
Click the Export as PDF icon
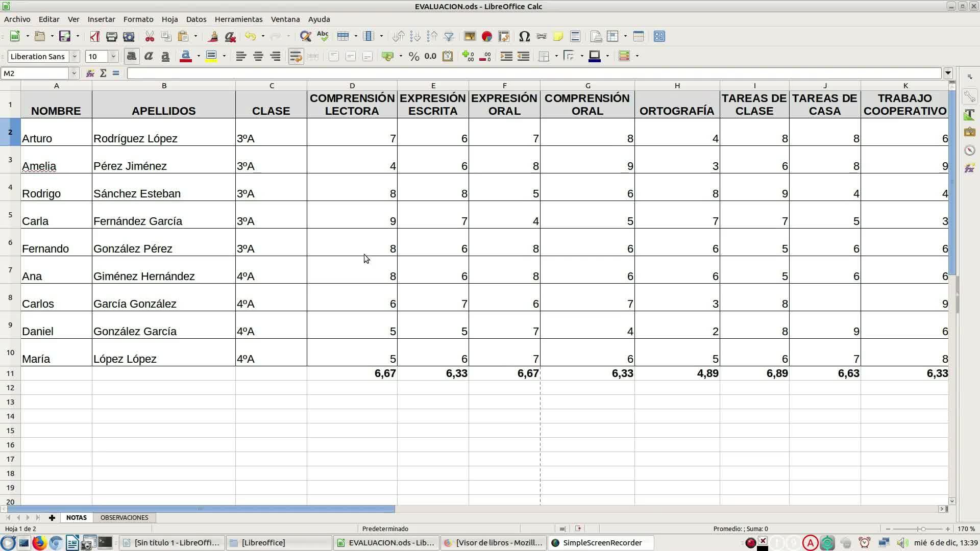pos(94,36)
